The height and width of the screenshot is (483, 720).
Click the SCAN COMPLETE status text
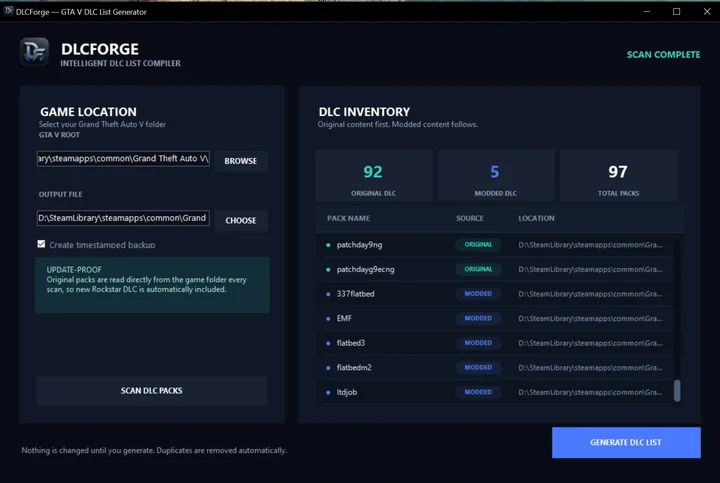click(664, 55)
